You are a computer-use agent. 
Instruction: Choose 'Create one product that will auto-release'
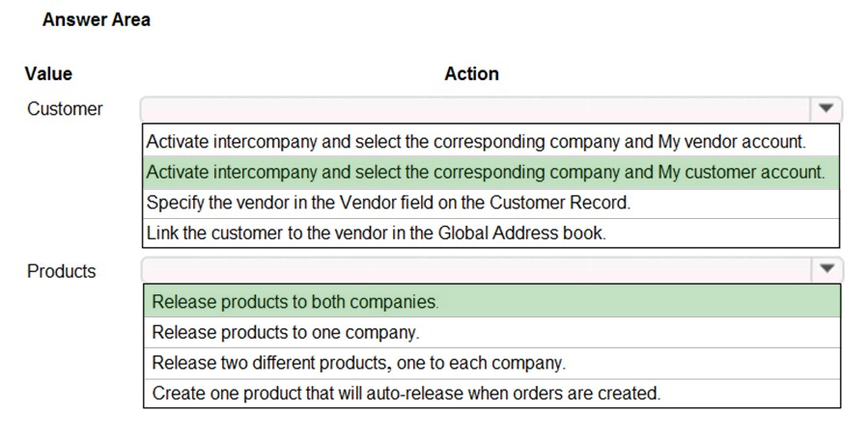(x=491, y=393)
